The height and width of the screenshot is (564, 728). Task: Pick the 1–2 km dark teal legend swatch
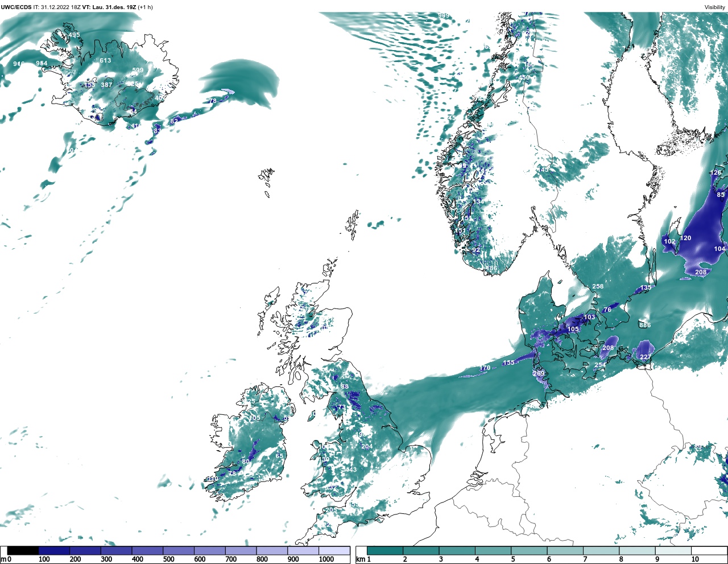385,550
